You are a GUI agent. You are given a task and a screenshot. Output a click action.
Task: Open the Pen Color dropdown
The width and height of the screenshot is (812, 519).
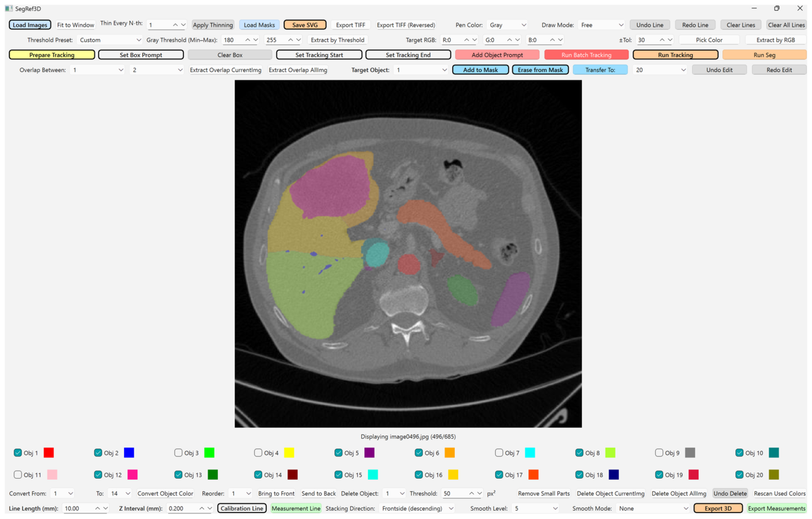(507, 25)
